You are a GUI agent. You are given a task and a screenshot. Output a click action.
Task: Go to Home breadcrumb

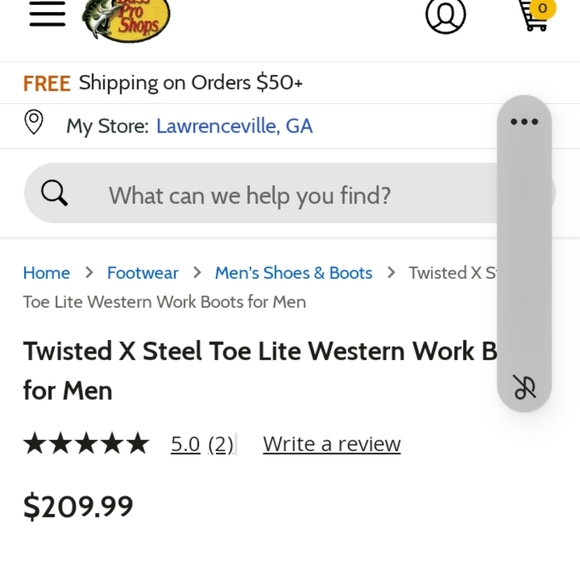[x=47, y=273]
